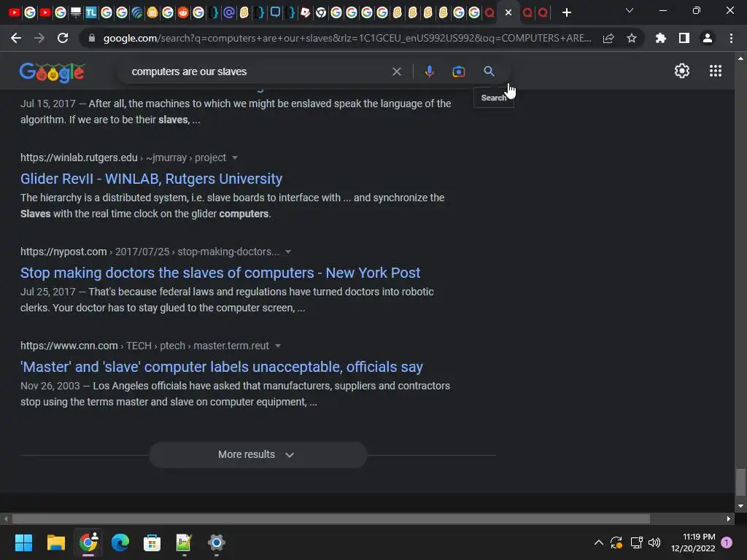Open the Chrome three-dot menu

731,38
